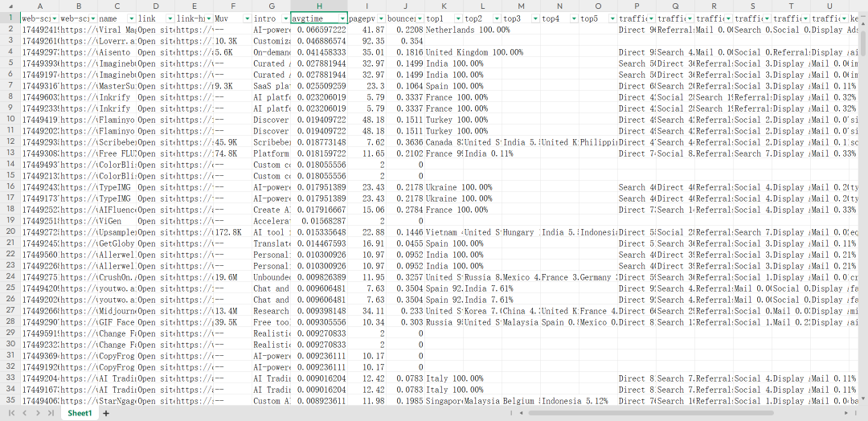Open filter dropdown in column A header cell
The image size is (868, 421).
click(55, 18)
